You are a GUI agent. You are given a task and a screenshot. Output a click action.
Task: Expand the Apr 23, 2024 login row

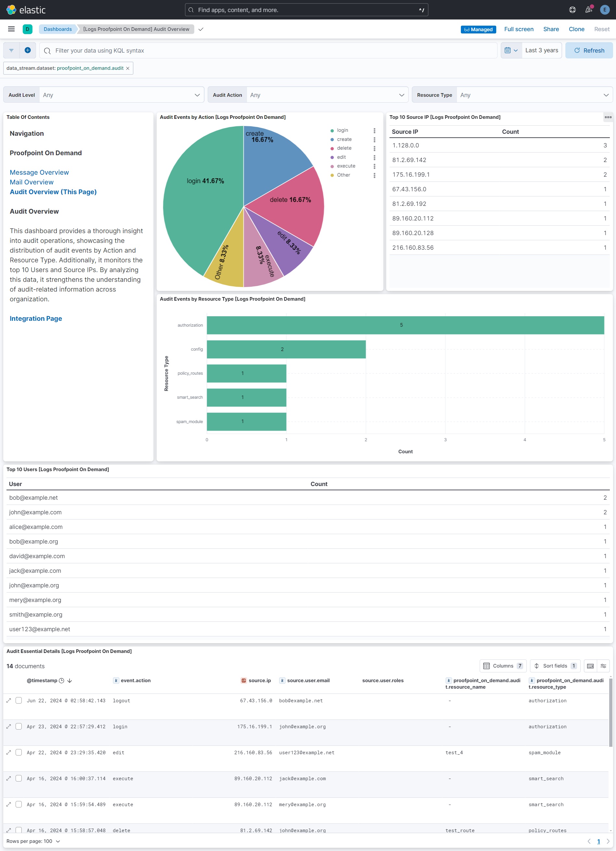(x=9, y=726)
